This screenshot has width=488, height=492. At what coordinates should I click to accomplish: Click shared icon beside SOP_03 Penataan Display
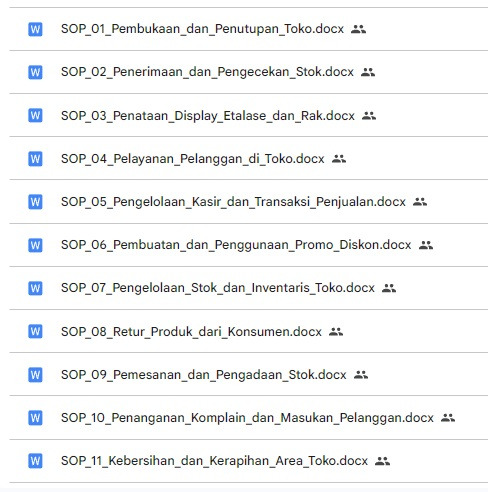[x=369, y=116]
